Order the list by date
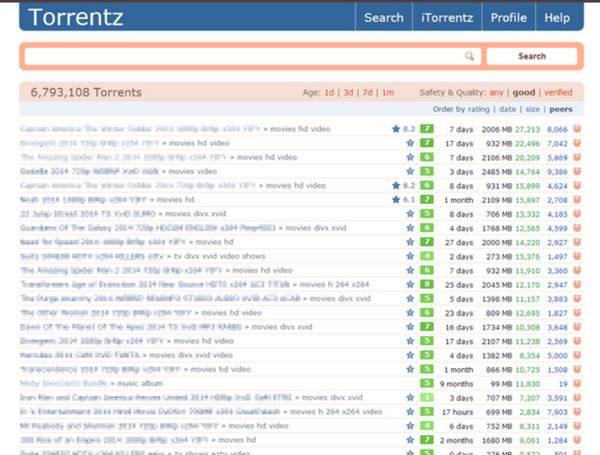Image resolution: width=600 pixels, height=455 pixels. click(x=507, y=109)
